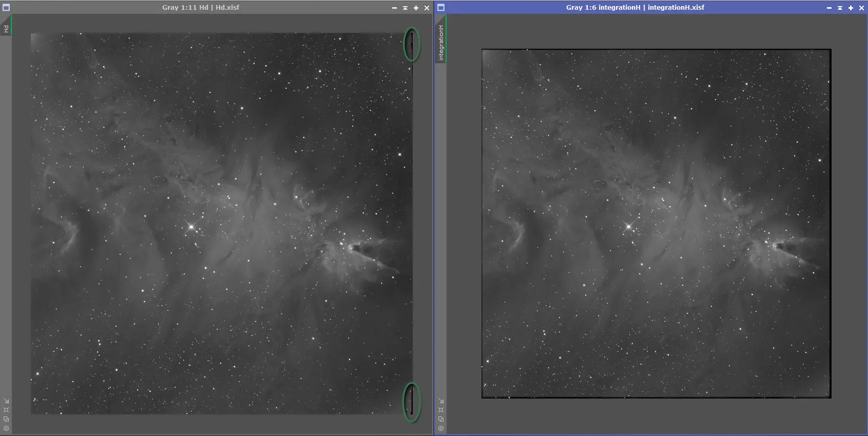Open the window menu icon of integrationH.xisf

441,8
